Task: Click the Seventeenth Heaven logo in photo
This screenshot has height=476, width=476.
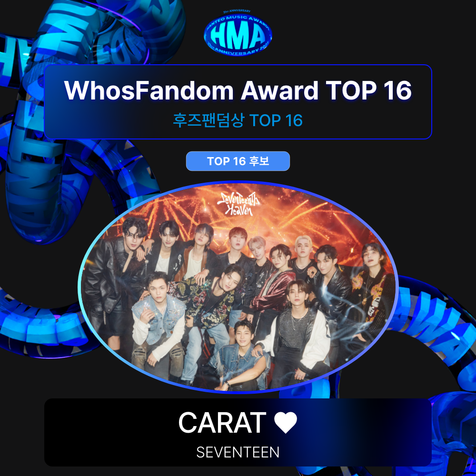Action: (x=238, y=204)
